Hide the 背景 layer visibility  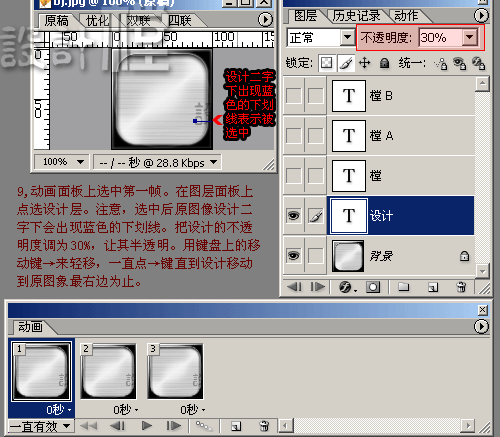pyautogui.click(x=293, y=256)
